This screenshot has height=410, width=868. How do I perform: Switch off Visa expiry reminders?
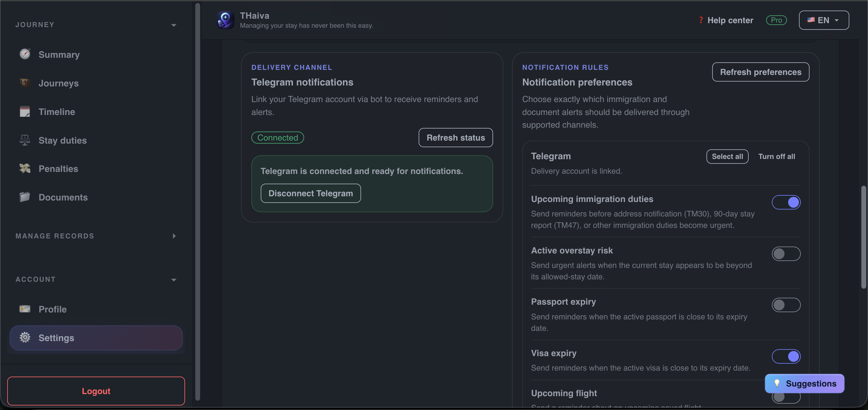786,356
